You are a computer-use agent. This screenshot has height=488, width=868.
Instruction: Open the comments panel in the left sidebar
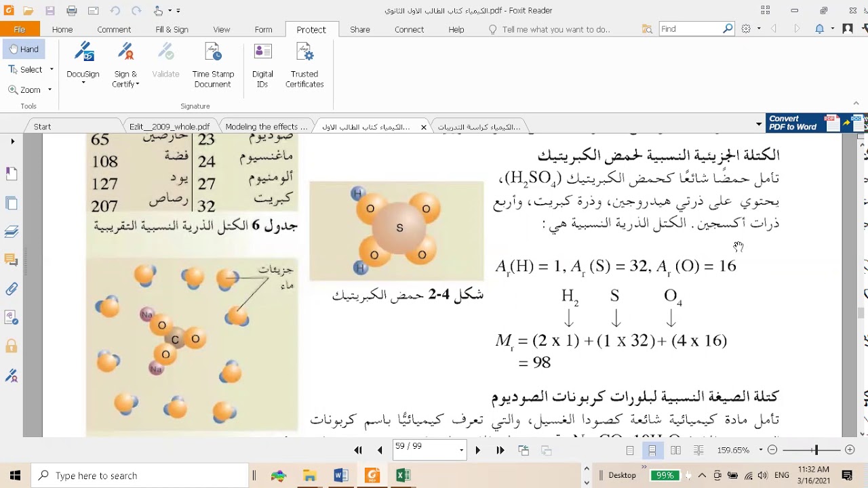(12, 260)
